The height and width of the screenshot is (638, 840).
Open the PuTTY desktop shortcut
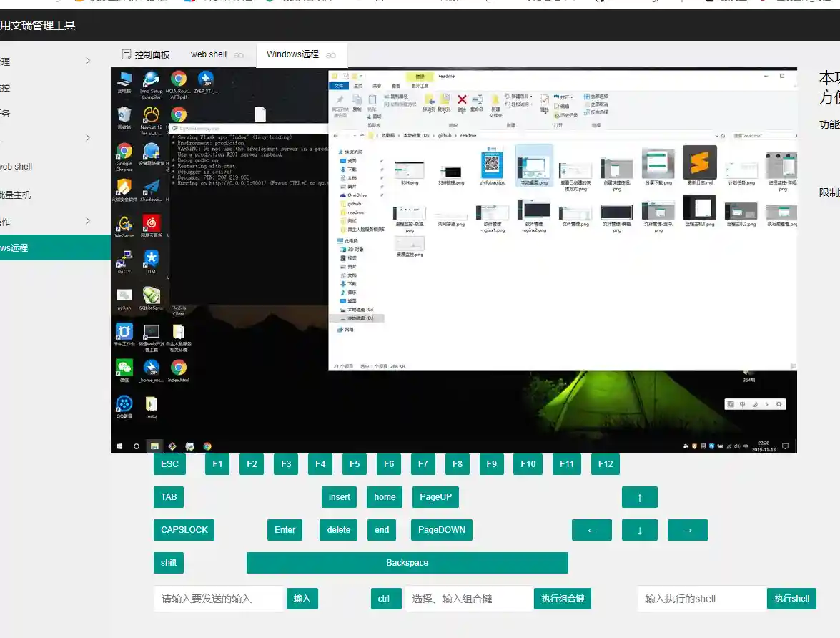[124, 262]
